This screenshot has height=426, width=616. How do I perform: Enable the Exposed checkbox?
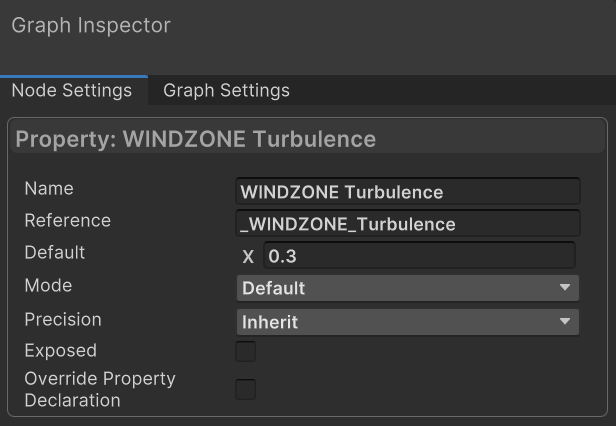pyautogui.click(x=245, y=351)
